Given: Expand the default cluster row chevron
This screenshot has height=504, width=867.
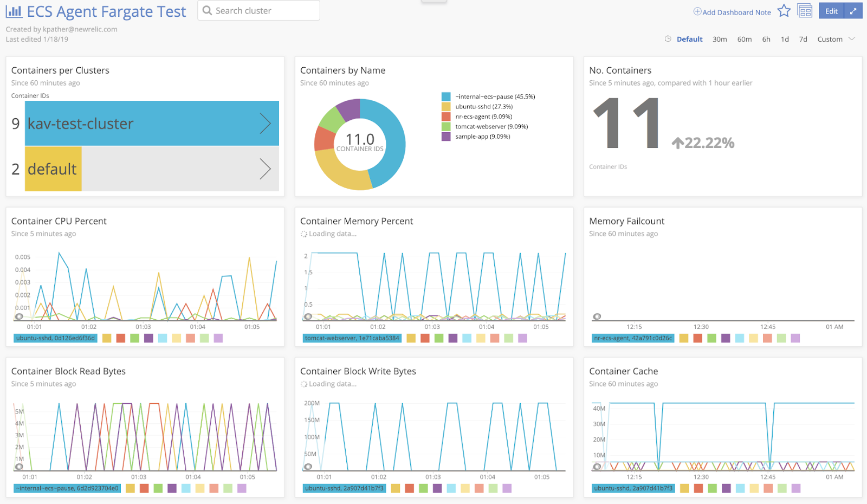Looking at the screenshot, I should 265,169.
